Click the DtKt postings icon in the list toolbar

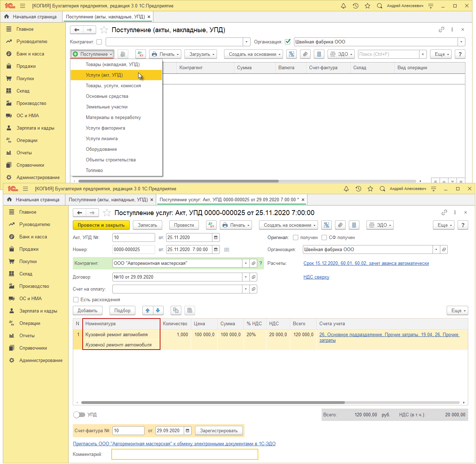click(x=141, y=54)
